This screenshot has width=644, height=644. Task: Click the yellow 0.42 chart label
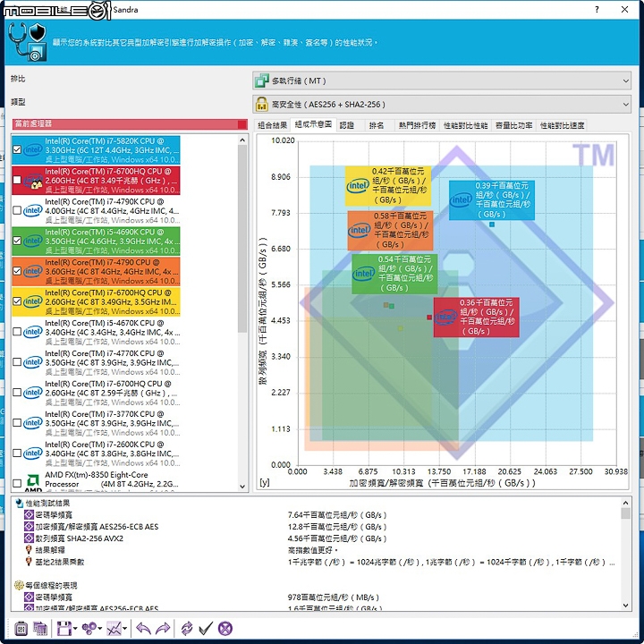pos(387,186)
